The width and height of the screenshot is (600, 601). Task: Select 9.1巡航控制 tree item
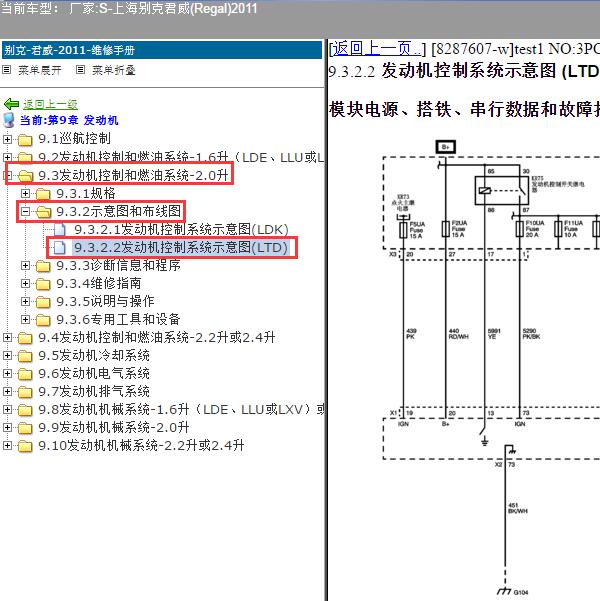click(x=74, y=139)
